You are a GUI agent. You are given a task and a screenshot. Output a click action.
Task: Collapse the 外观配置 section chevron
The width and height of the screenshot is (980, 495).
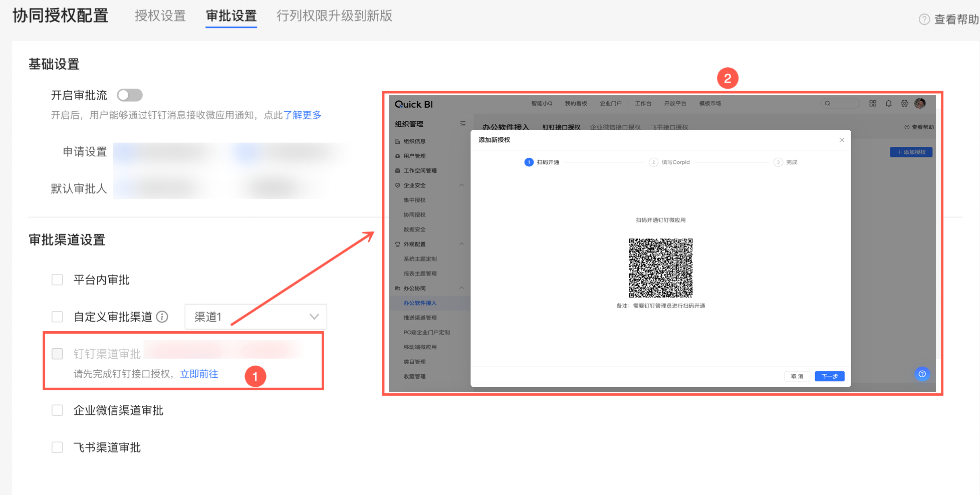pyautogui.click(x=462, y=244)
